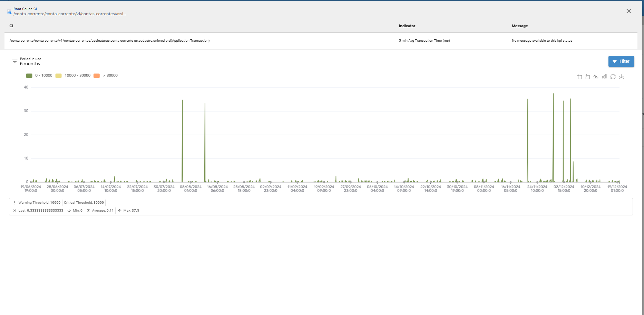Toggle the 10000 - 30000 legend entry

[x=73, y=75]
